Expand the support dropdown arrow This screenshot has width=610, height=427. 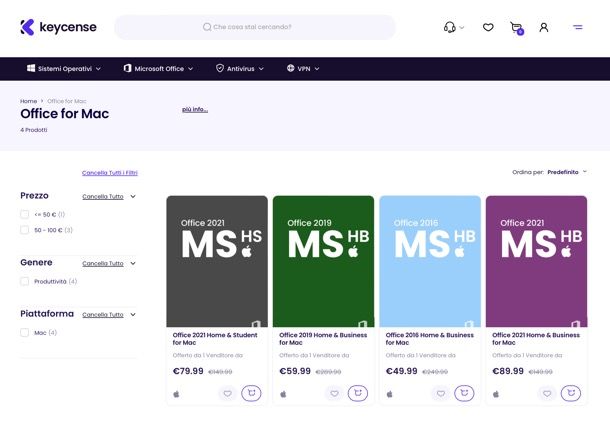click(x=462, y=28)
